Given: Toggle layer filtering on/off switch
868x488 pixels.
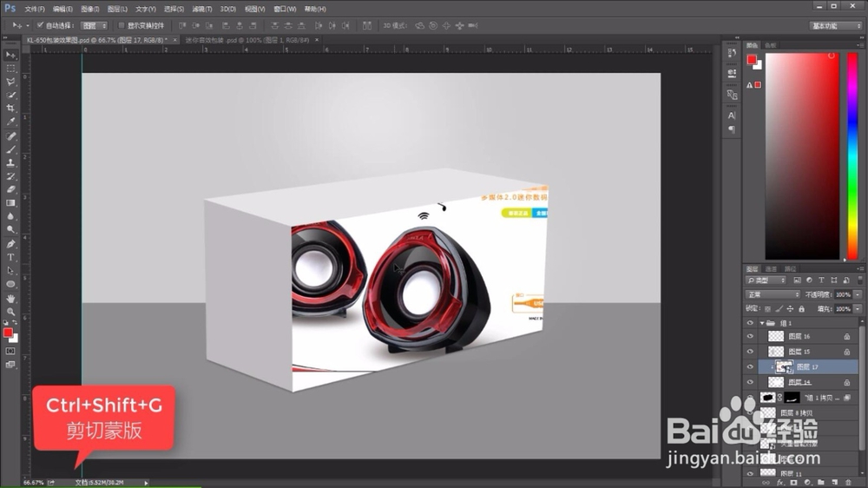Looking at the screenshot, I should pyautogui.click(x=859, y=280).
